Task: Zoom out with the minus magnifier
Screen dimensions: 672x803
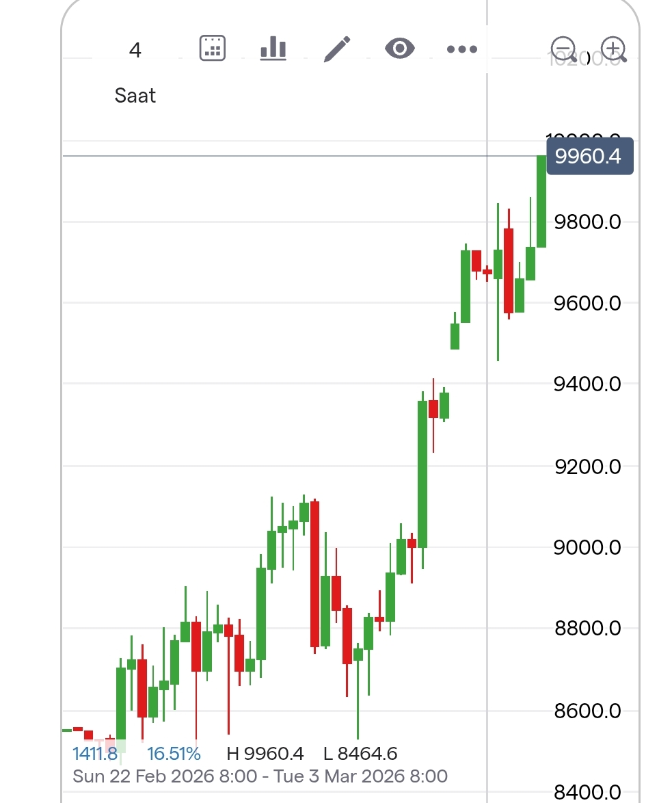Action: [565, 50]
